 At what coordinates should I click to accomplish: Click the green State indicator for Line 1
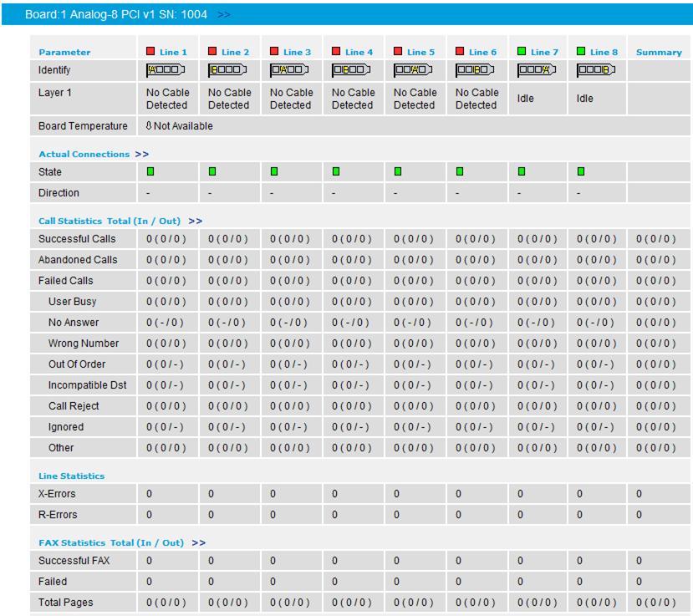[150, 171]
